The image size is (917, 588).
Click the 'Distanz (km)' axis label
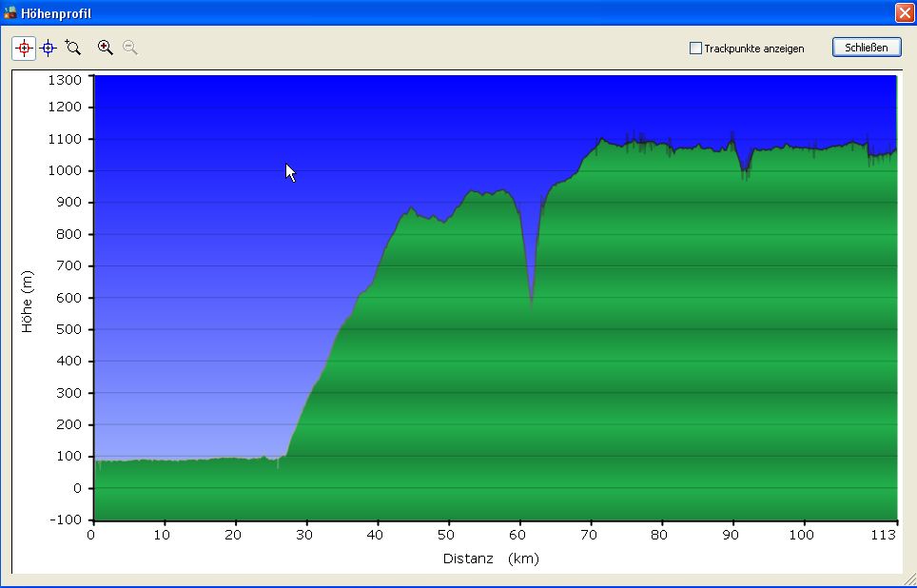[491, 559]
